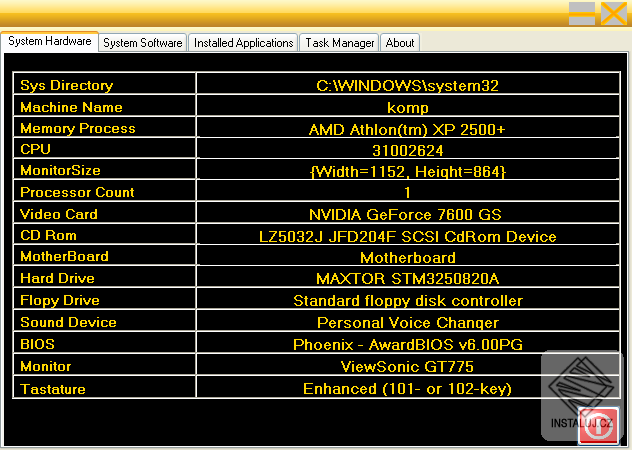632x450 pixels.
Task: Switch to the Task Manager tab
Action: tap(339, 43)
